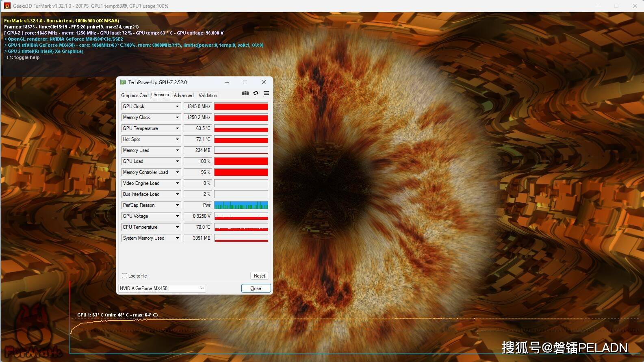Click the FurMark icon in title bar
This screenshot has width=644, height=362.
click(7, 6)
